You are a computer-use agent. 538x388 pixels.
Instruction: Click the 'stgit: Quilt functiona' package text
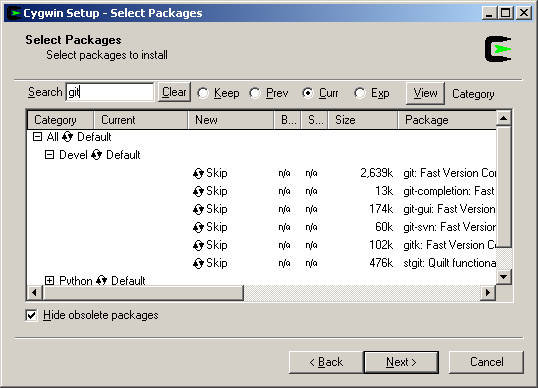tap(449, 263)
